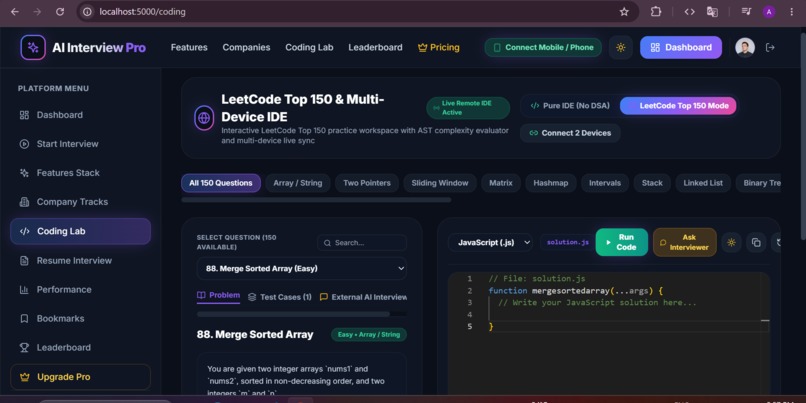Image resolution: width=806 pixels, height=403 pixels.
Task: Click the green Run Code button
Action: coord(621,242)
